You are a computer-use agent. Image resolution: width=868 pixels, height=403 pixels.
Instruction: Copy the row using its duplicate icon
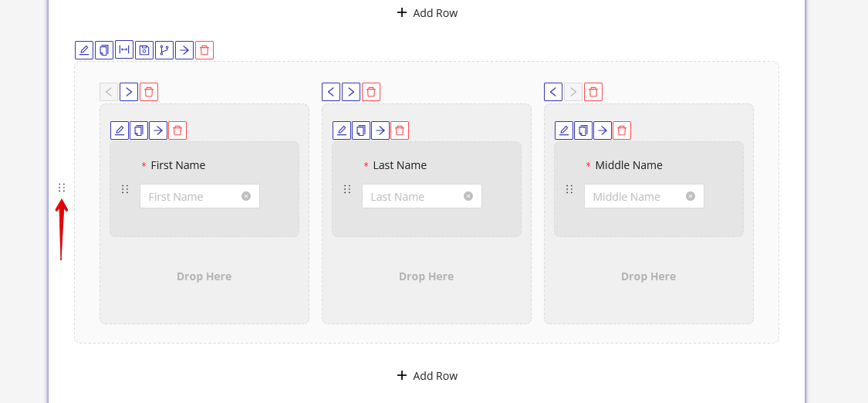point(104,50)
